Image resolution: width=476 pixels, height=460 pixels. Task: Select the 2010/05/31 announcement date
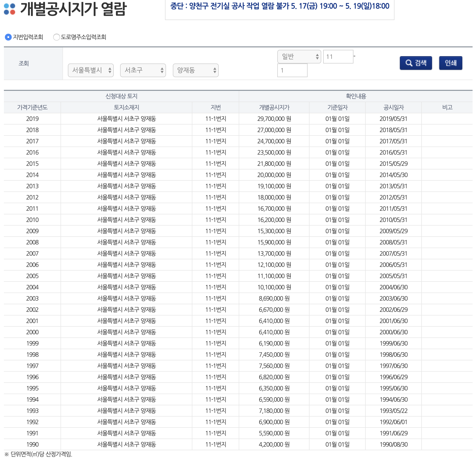(393, 220)
